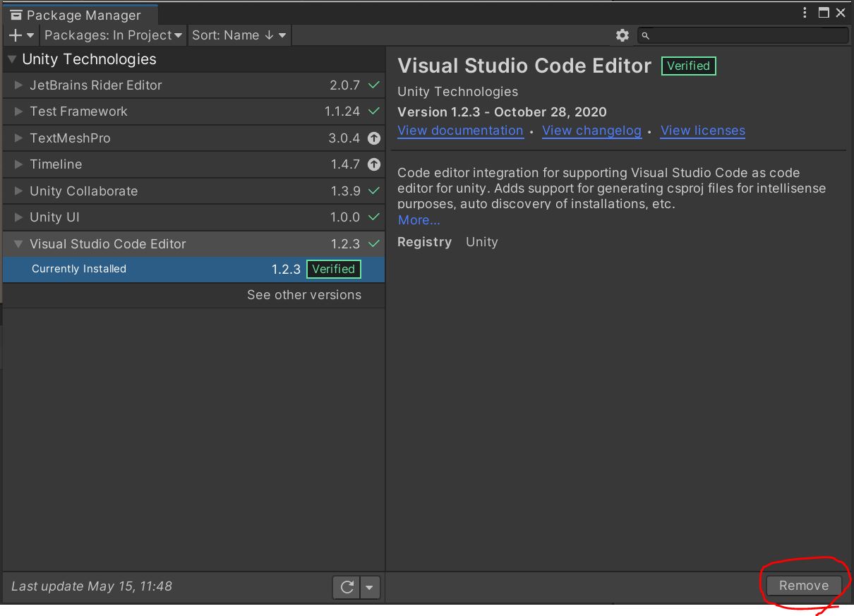
Task: Click the TextMeshPro update available arrow icon
Action: [374, 138]
